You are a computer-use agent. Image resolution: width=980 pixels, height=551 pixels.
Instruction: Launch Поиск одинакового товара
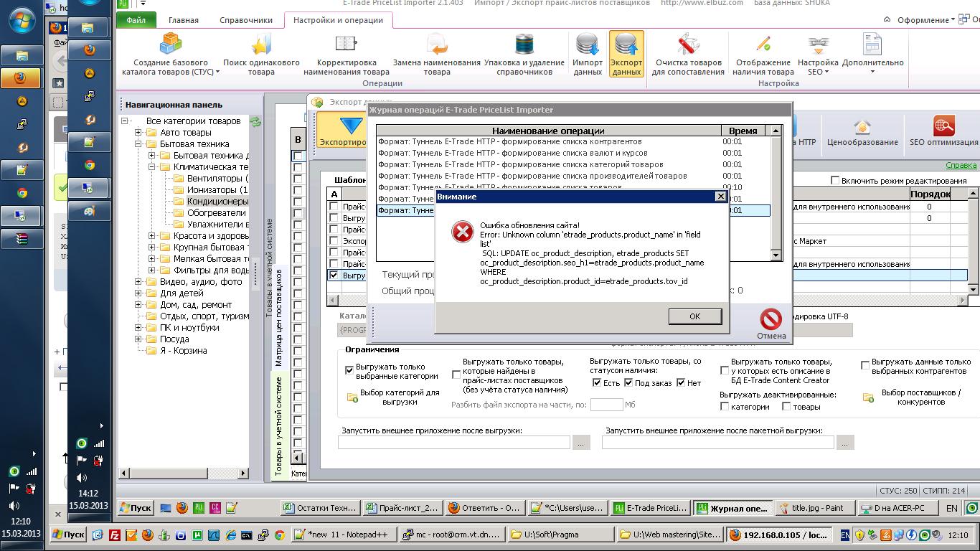[x=261, y=55]
